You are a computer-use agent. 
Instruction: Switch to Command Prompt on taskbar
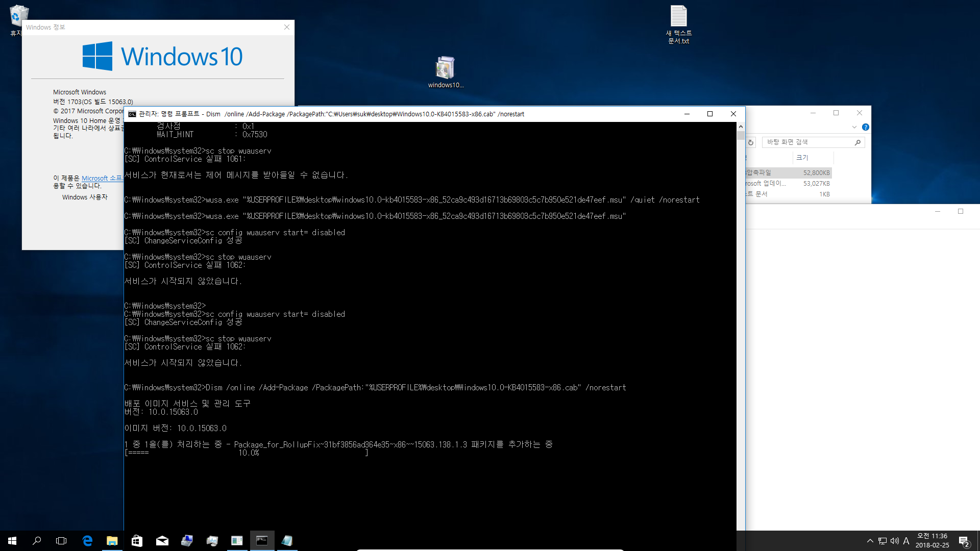click(x=262, y=541)
